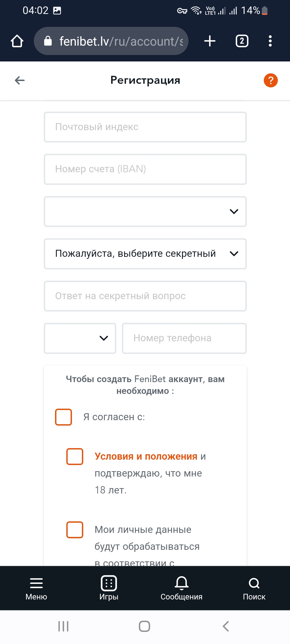The width and height of the screenshot is (290, 644).
Task: Check the 'Я согласен с:' checkbox
Action: [63, 417]
